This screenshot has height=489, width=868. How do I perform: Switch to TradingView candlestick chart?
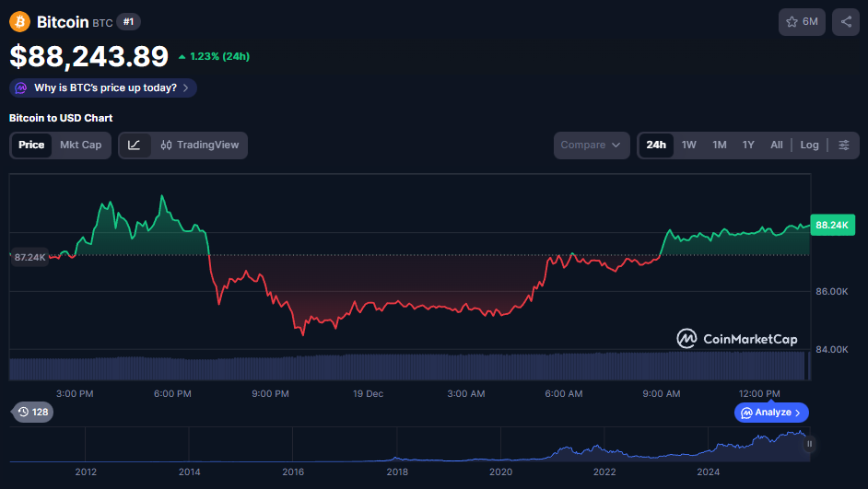coord(200,145)
